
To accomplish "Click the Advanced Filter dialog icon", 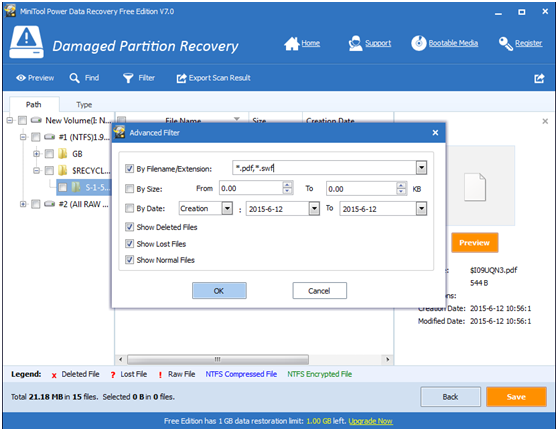I will pos(119,132).
